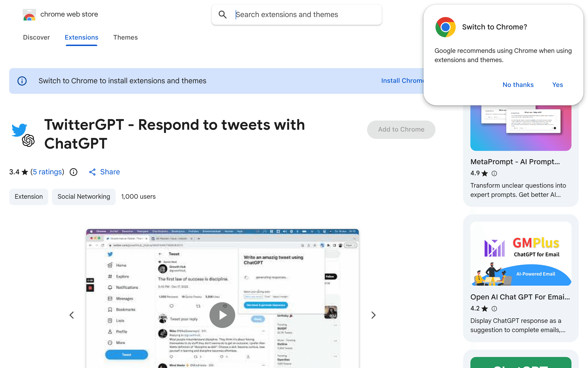Open the GMPlus ChatGPT for Email thumbnail

pos(521,253)
